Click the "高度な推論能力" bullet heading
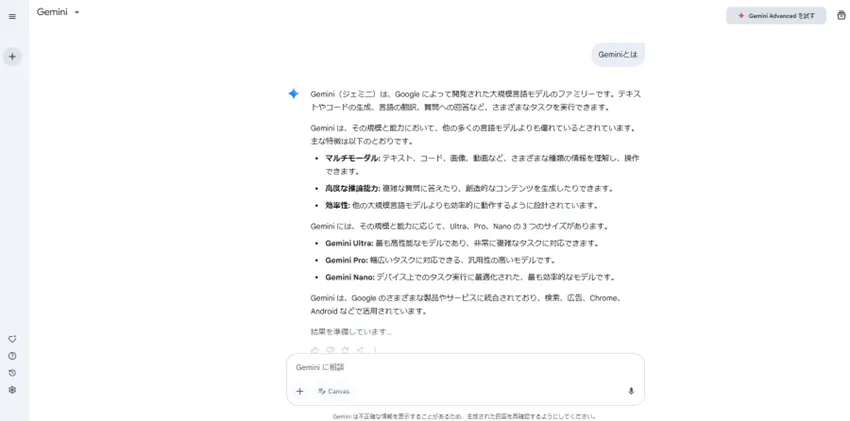Image resolution: width=850 pixels, height=421 pixels. click(352, 189)
